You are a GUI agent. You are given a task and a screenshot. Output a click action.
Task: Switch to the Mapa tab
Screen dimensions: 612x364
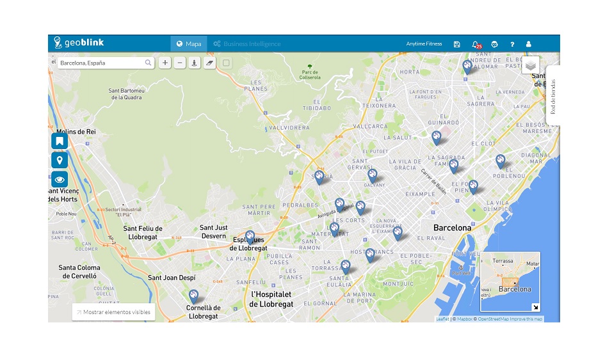[189, 44]
